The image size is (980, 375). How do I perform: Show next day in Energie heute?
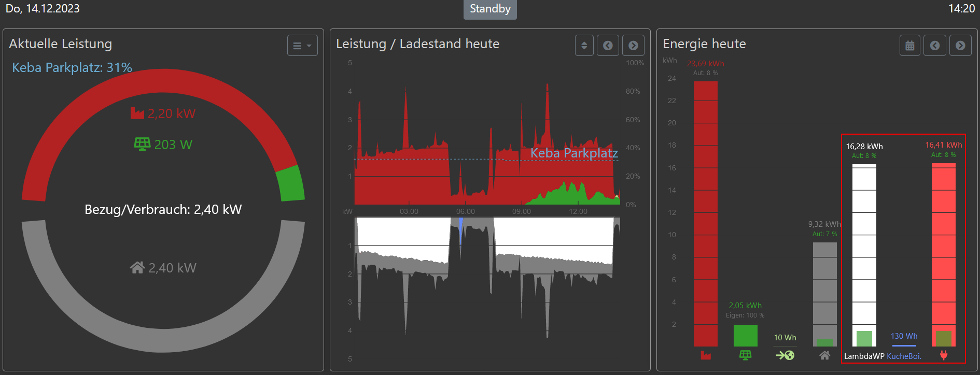960,46
